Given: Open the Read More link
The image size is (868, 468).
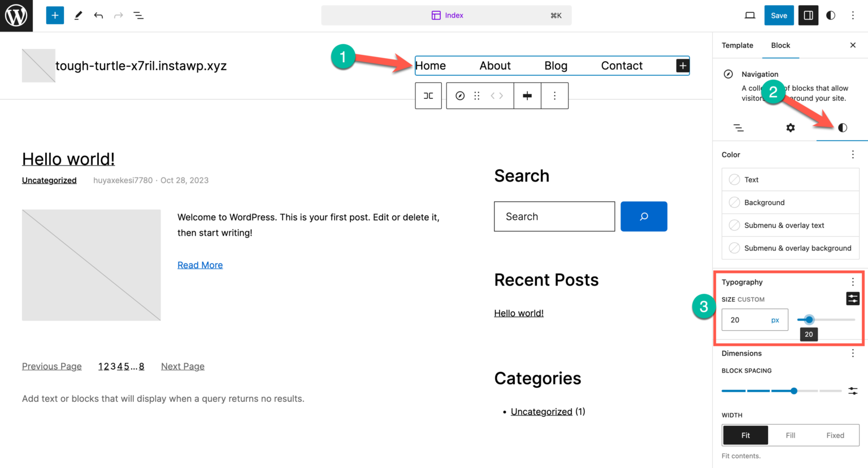Looking at the screenshot, I should (200, 265).
